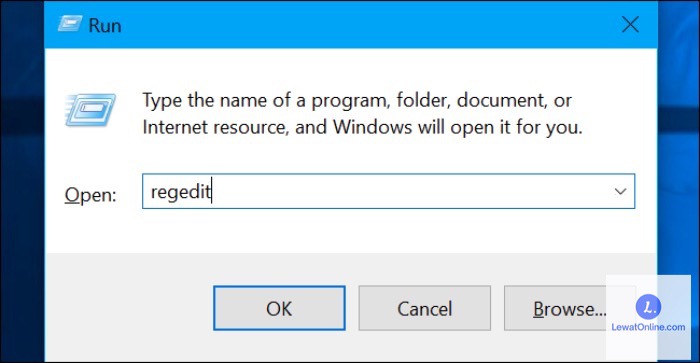
Task: Expand the Open field history dropdown arrow
Action: pyautogui.click(x=620, y=192)
